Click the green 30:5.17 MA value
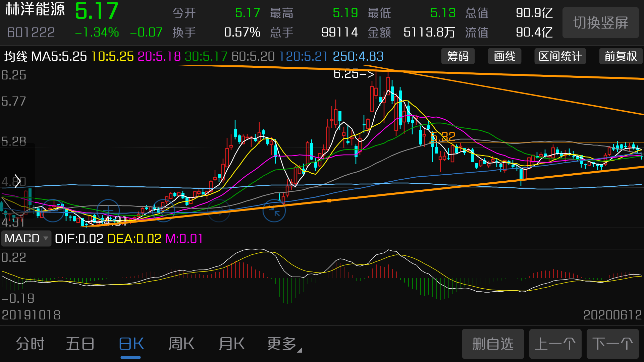The height and width of the screenshot is (362, 644). tap(206, 56)
